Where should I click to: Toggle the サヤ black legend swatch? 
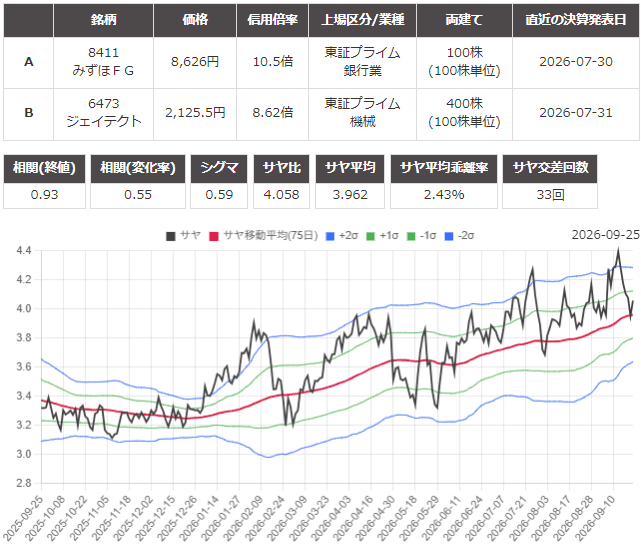coord(170,236)
